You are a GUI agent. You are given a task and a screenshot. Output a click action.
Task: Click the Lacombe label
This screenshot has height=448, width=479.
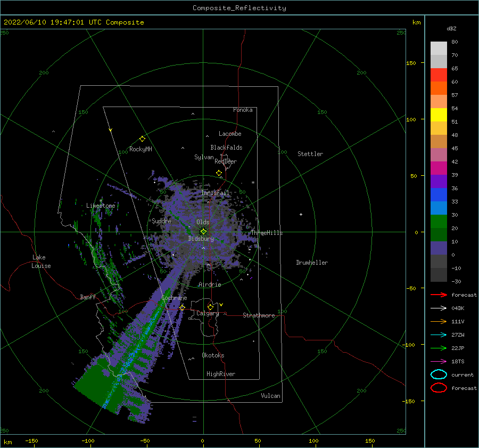[230, 134]
